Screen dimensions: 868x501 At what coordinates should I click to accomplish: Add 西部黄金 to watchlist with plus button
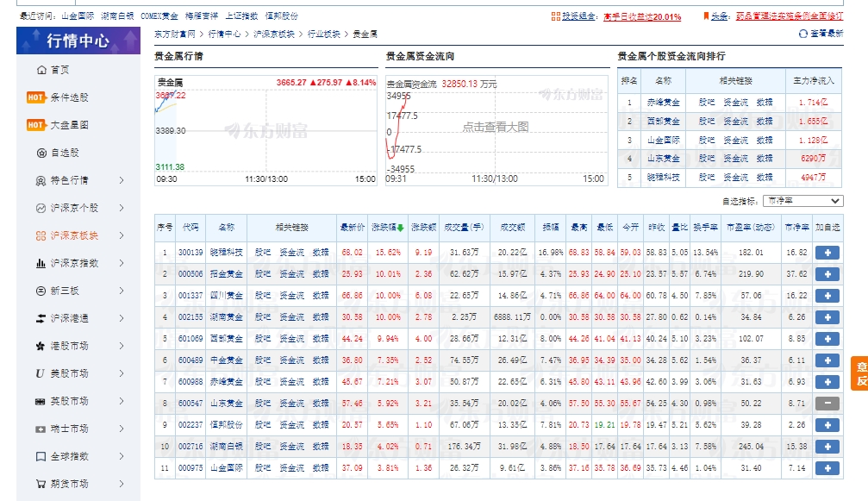pos(827,339)
